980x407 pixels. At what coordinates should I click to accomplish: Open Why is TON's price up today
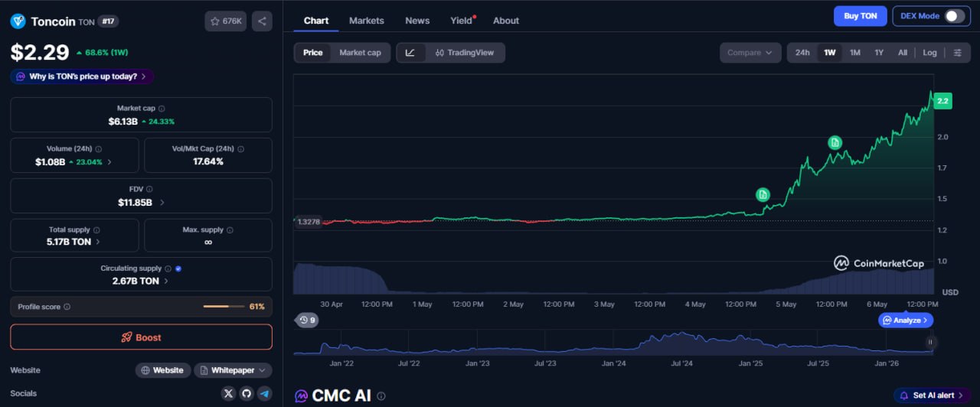(x=82, y=77)
